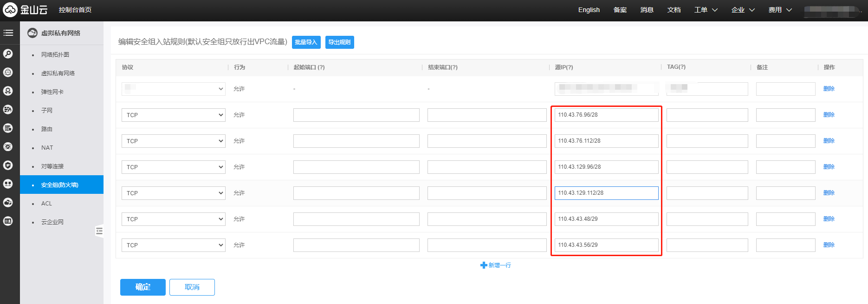Click the shield icon in left rail
This screenshot has width=868, height=304.
(8, 165)
